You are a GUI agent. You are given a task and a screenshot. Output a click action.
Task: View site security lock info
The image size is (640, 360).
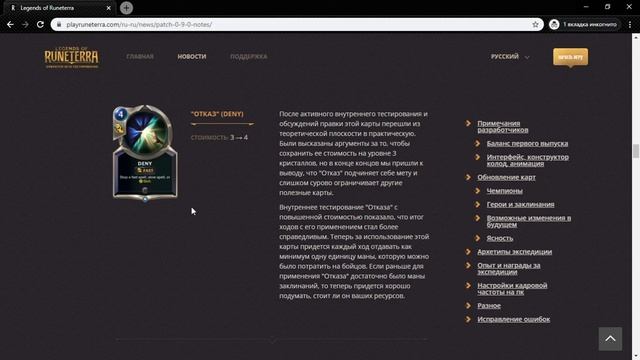pyautogui.click(x=59, y=24)
